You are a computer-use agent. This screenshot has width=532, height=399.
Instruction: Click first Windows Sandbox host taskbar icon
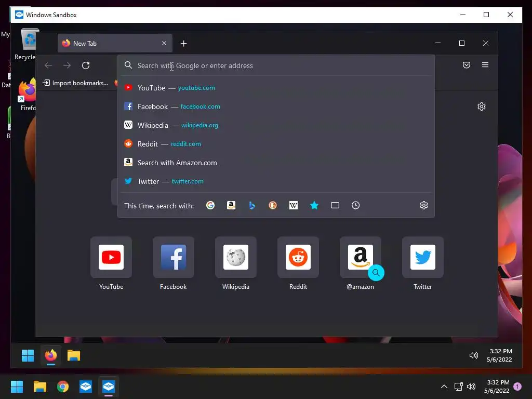click(x=86, y=387)
